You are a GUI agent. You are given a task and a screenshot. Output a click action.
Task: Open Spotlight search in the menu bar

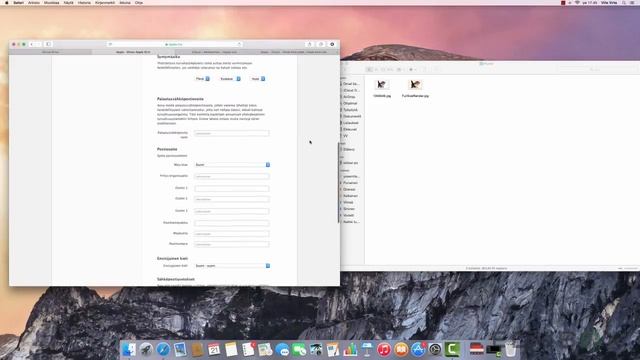tap(624, 2)
